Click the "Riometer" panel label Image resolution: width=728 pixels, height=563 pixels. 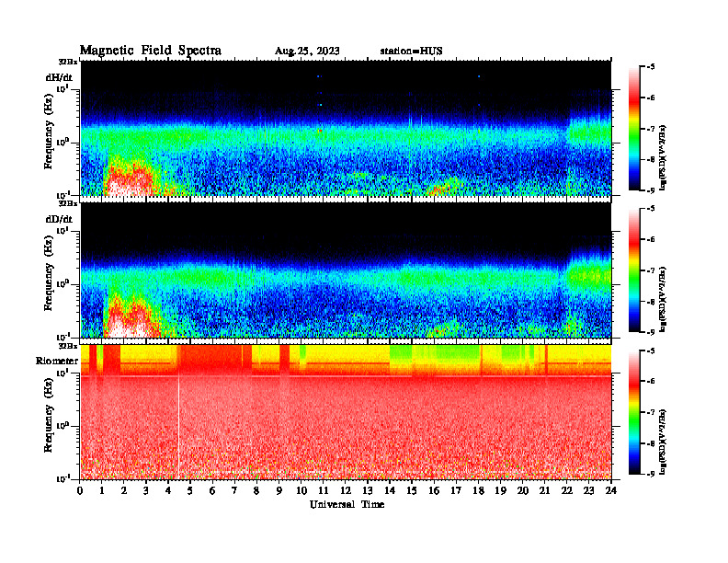57,361
